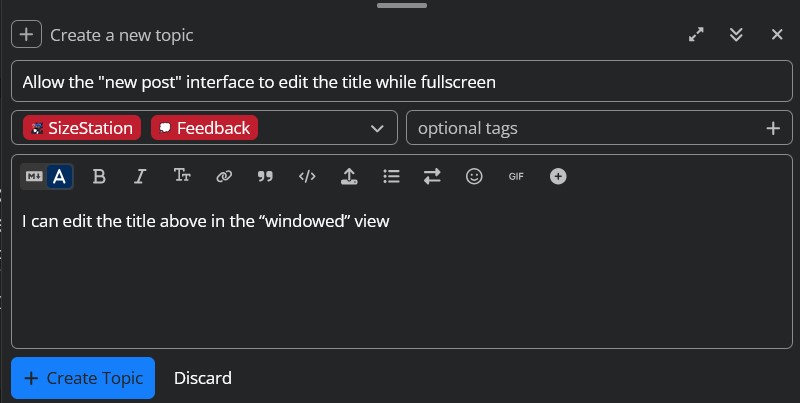Open the optional tags selector
The height and width of the screenshot is (403, 800).
590,128
